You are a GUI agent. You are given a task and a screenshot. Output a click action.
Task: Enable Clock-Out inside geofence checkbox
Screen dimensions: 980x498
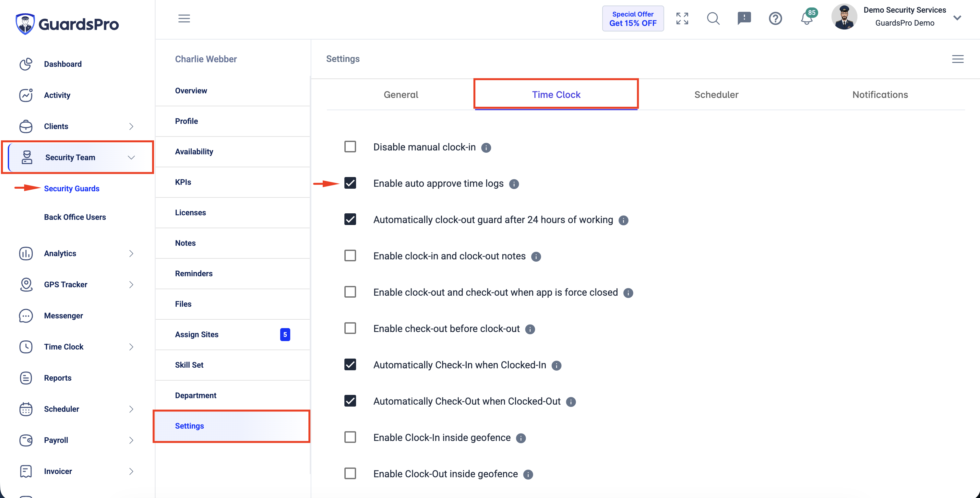[x=350, y=473]
